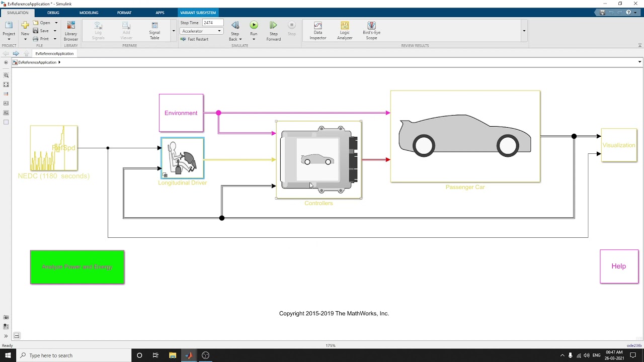This screenshot has height=362, width=644.
Task: Click the Annotation text tool in palette
Action: pos(6,103)
